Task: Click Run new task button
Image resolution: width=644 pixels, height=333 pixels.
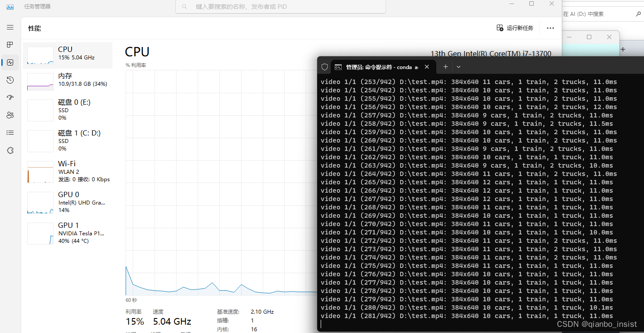Action: click(x=515, y=28)
